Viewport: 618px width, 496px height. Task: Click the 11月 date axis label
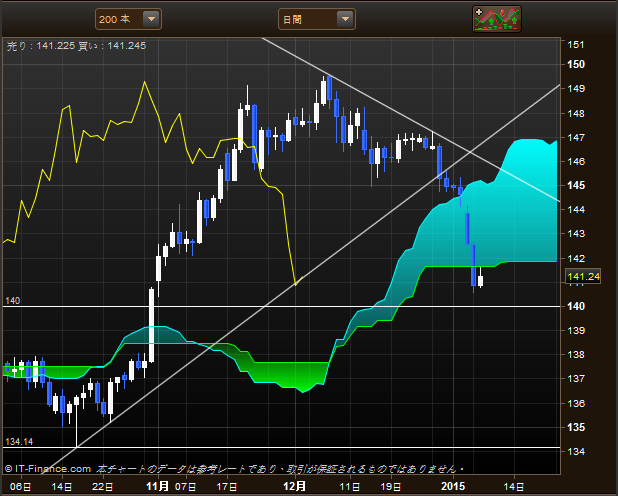coord(158,486)
